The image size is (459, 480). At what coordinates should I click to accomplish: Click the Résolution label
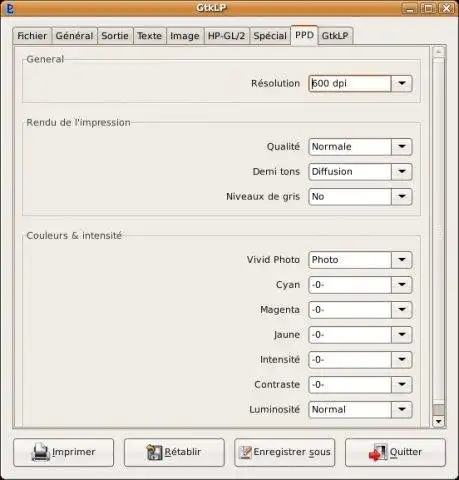coord(275,83)
